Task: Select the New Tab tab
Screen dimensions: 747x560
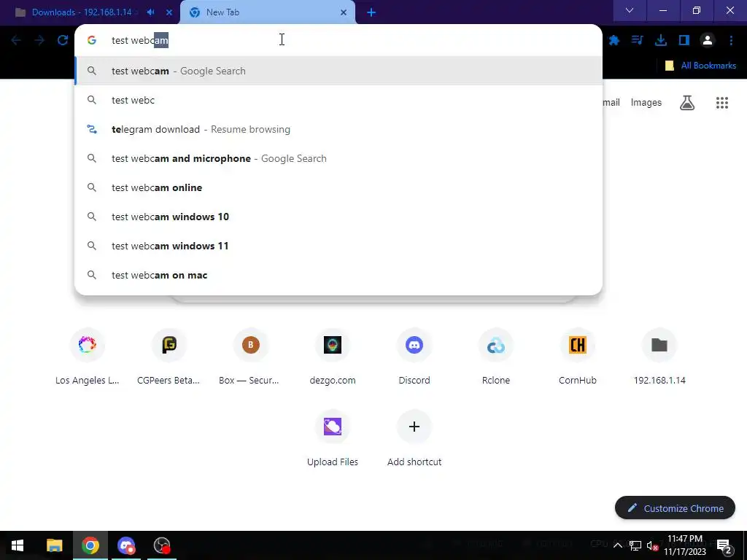Action: tap(267, 12)
